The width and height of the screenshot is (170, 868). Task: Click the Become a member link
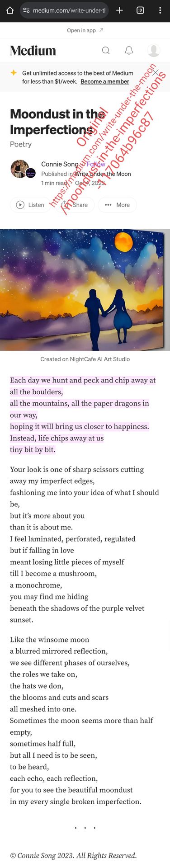(x=105, y=82)
